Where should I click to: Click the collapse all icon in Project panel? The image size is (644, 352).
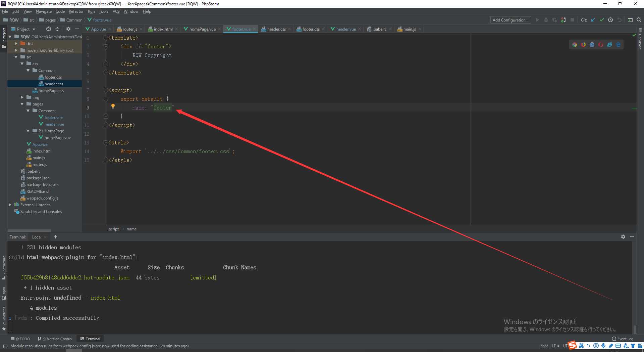(x=57, y=29)
